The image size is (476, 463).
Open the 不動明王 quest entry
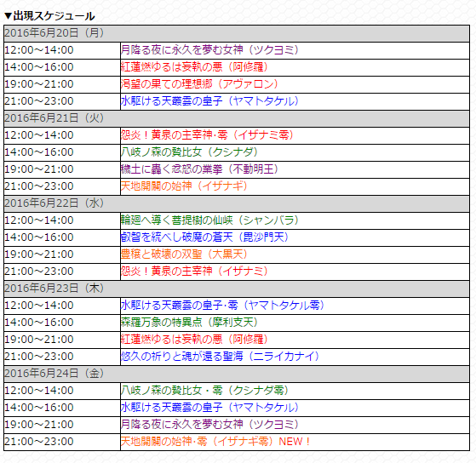[199, 169]
